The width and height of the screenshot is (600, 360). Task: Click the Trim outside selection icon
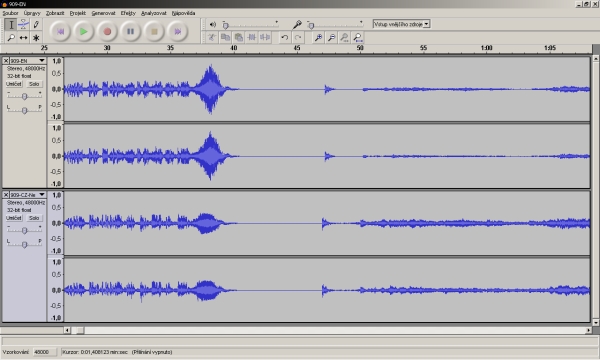click(x=252, y=37)
